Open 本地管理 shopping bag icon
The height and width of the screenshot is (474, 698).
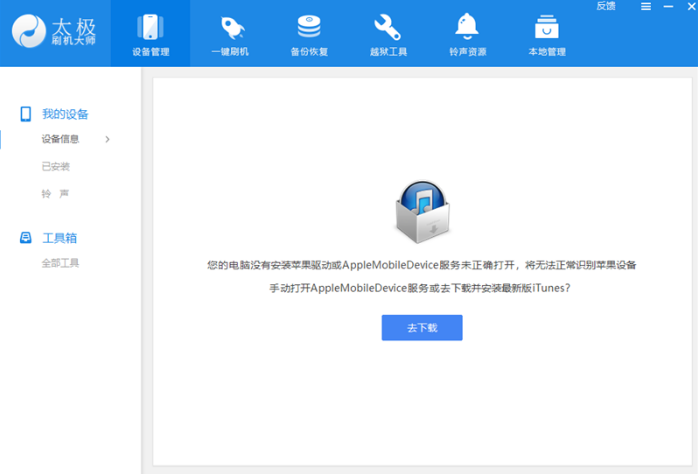click(x=547, y=27)
